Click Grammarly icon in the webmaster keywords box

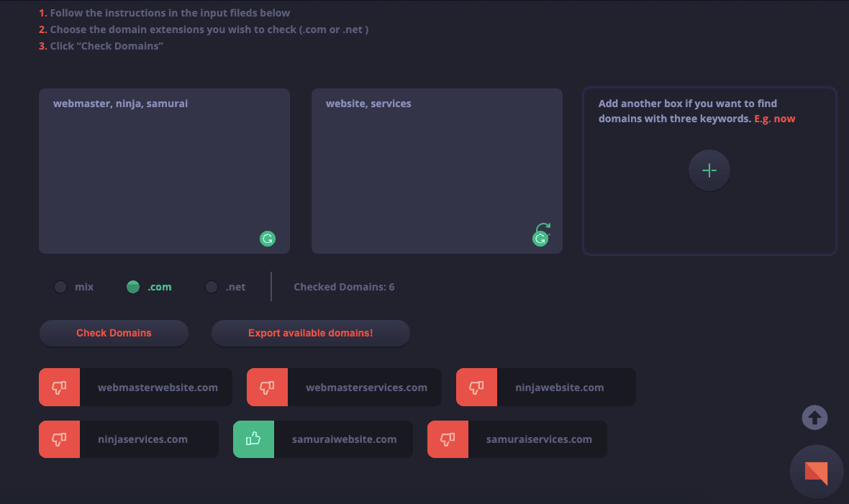coord(268,239)
